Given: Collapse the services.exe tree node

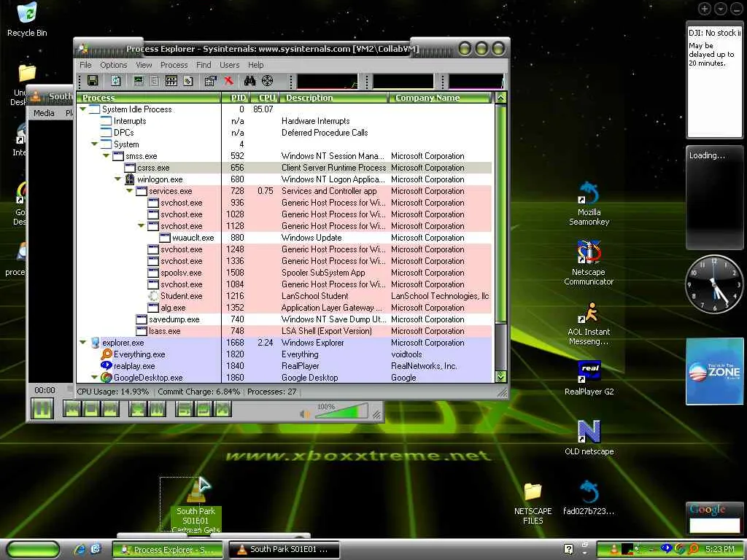Looking at the screenshot, I should pyautogui.click(x=130, y=190).
